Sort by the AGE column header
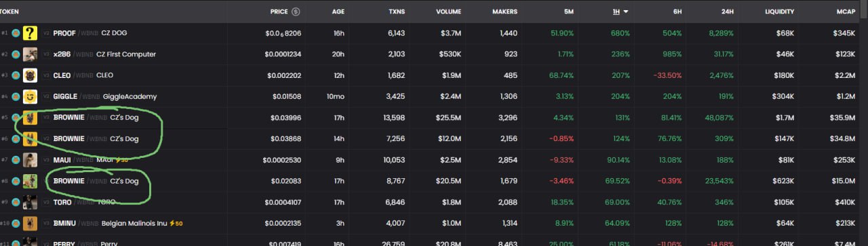This screenshot has height=246, width=868. point(338,12)
